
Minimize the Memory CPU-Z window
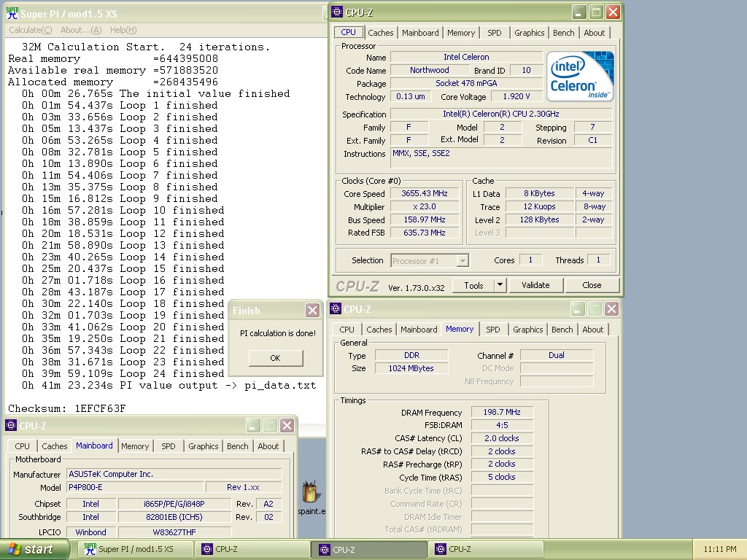[x=578, y=309]
